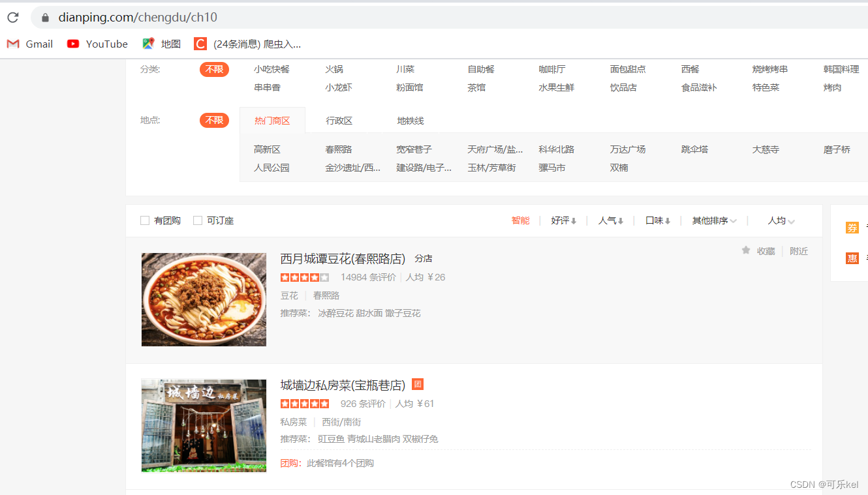Select 不限 for 分类

tap(214, 69)
